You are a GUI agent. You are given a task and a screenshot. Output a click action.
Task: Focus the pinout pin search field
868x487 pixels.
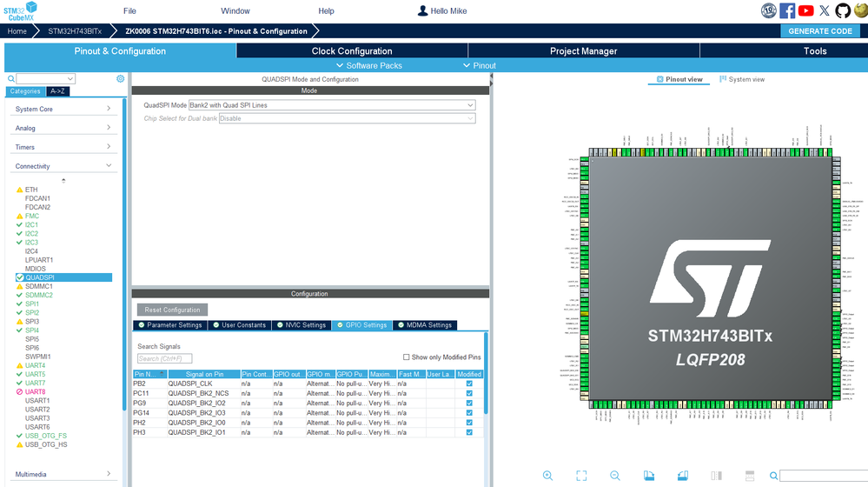coord(824,476)
